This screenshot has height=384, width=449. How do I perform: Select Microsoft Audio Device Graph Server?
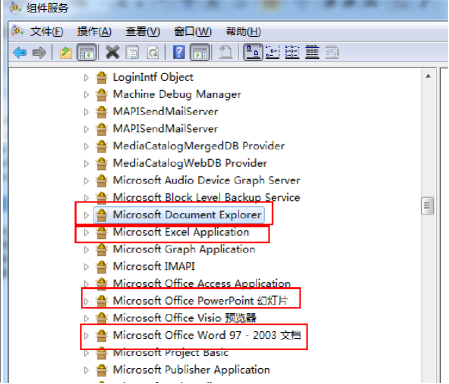click(206, 180)
